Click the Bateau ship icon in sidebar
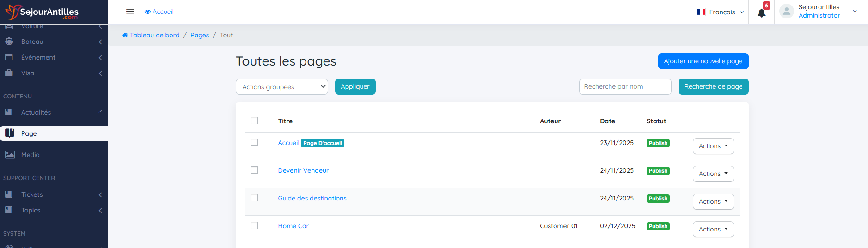This screenshot has height=248, width=868. coord(9,42)
